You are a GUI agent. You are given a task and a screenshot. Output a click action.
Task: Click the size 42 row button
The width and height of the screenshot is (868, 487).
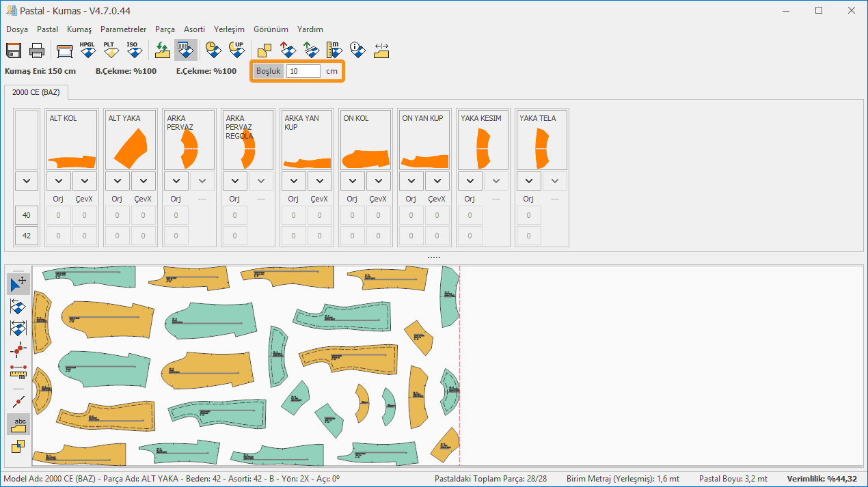click(x=27, y=236)
